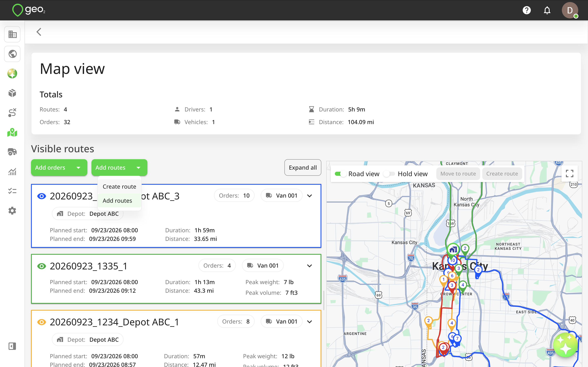This screenshot has width=588, height=367.
Task: Collapse the sidebar panel icon
Action: [x=12, y=346]
